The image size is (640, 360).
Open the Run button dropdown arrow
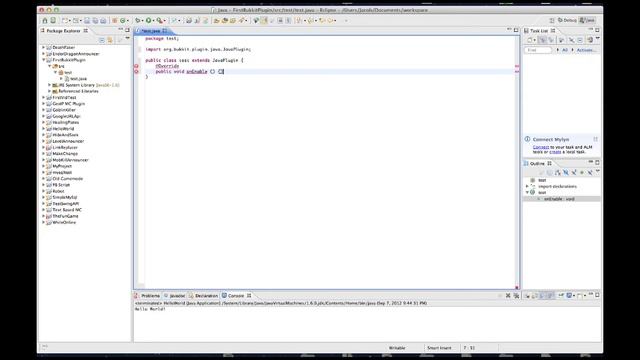point(153,21)
